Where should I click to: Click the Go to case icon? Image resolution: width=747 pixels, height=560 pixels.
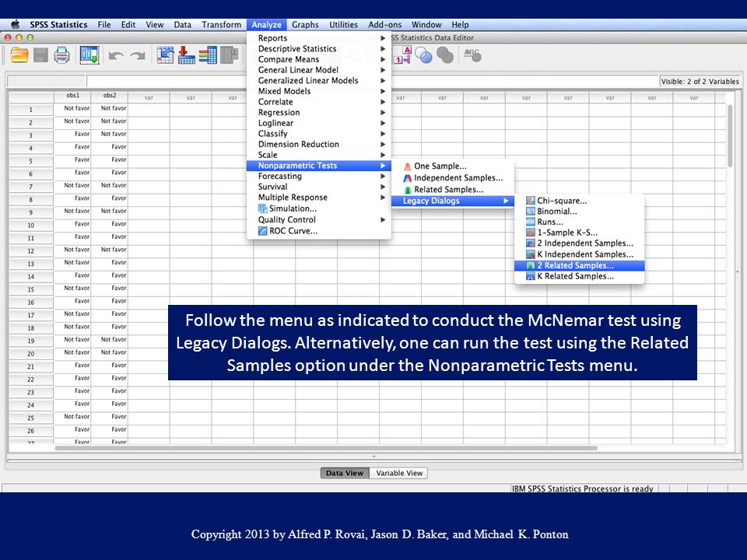pos(165,56)
